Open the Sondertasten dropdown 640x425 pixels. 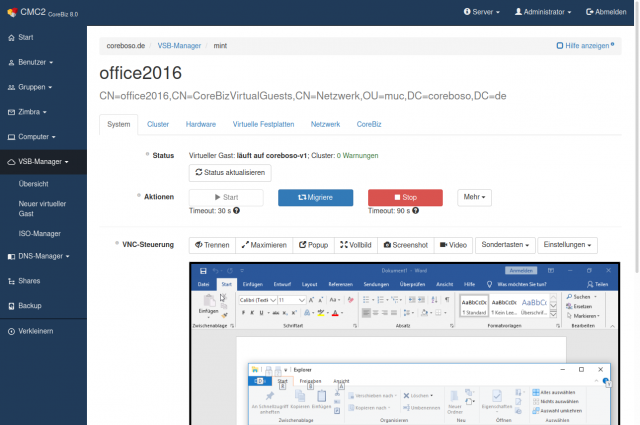point(505,245)
